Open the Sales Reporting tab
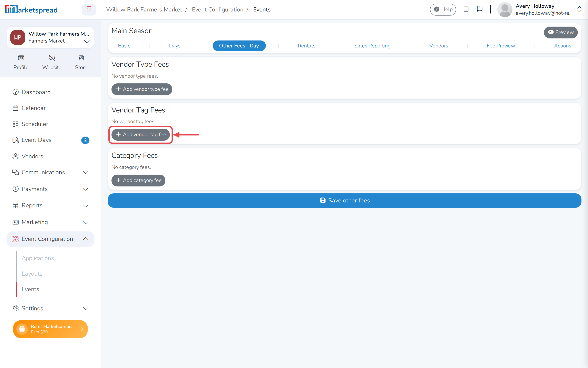The width and height of the screenshot is (588, 368). (x=372, y=46)
